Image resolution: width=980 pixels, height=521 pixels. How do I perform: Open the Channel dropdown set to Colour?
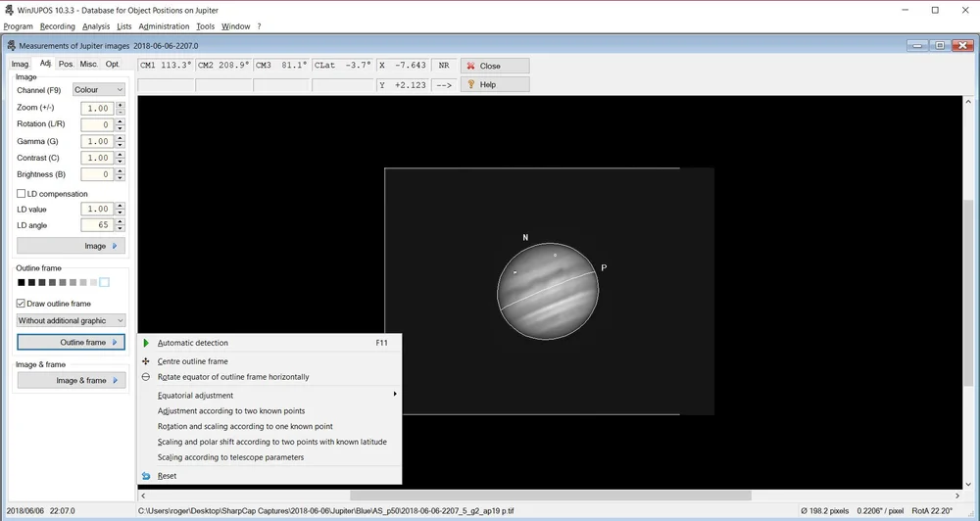pos(99,90)
